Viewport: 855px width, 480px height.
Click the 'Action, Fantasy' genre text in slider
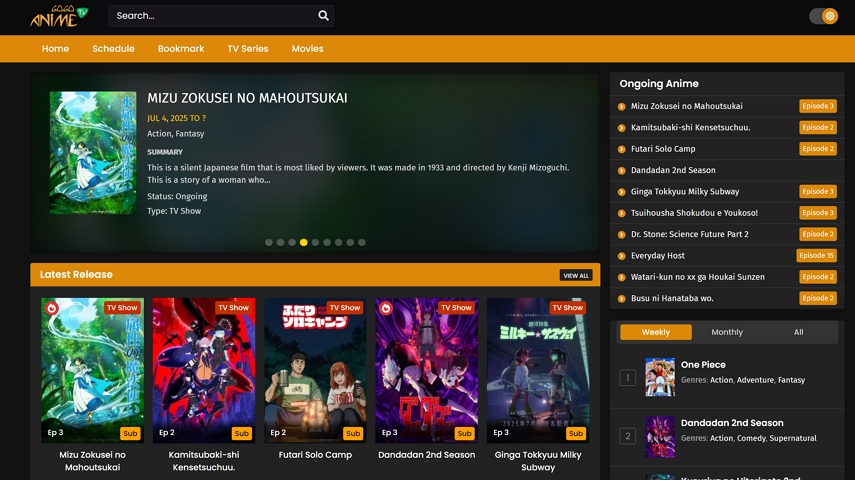pyautogui.click(x=176, y=134)
